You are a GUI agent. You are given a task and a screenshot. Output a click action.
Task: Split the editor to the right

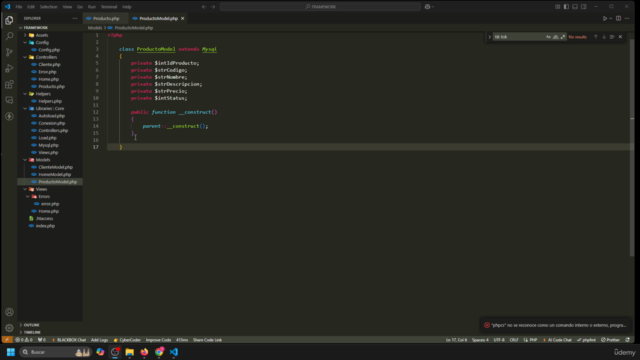(x=618, y=18)
